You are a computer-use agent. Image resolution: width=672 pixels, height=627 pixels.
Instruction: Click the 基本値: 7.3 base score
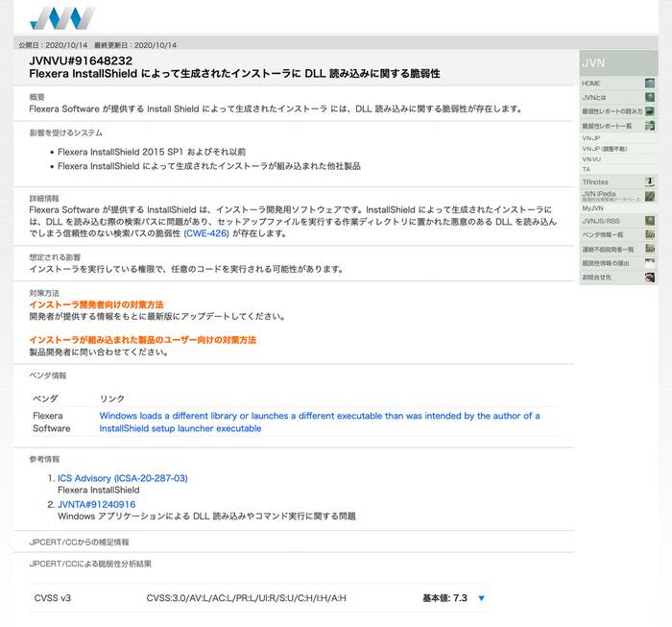444,598
